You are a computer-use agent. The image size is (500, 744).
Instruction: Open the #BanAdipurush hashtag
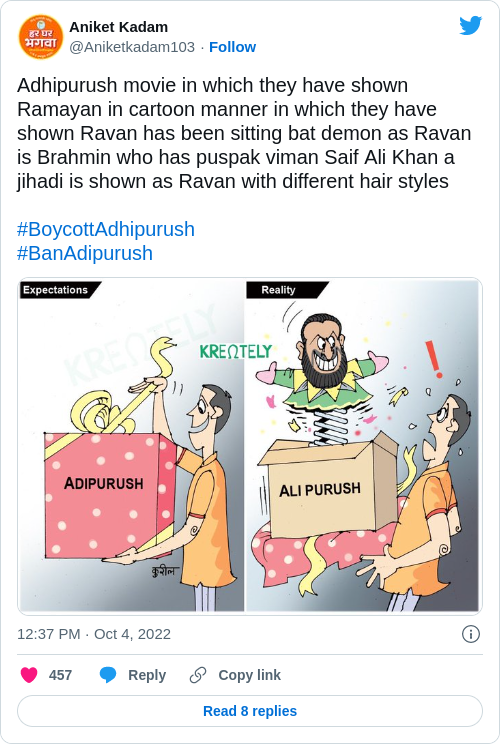pyautogui.click(x=85, y=253)
